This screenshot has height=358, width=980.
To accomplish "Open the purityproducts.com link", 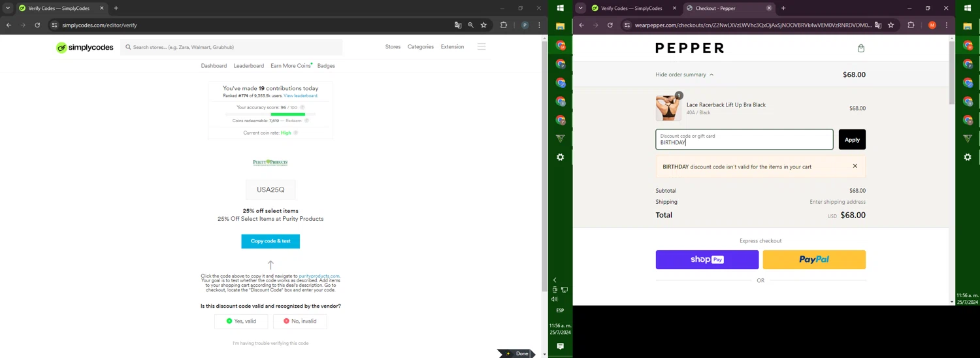I will (319, 276).
